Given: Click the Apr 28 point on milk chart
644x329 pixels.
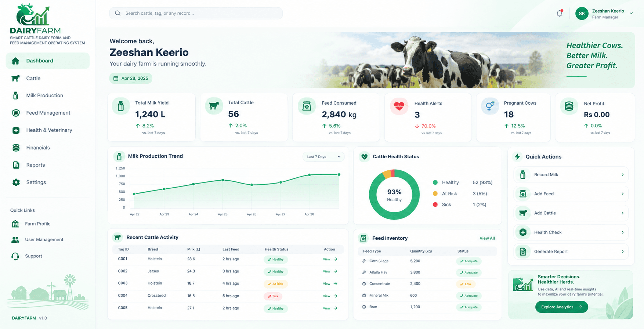Looking at the screenshot, I should point(310,175).
